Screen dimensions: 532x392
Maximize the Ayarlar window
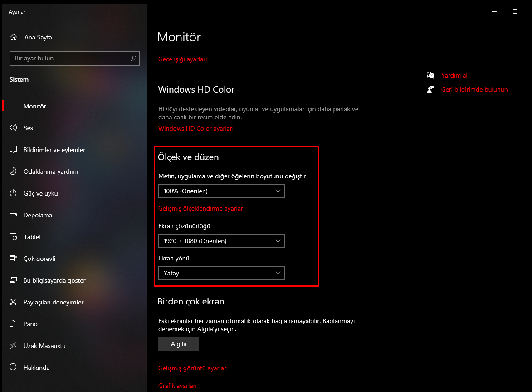coord(515,11)
